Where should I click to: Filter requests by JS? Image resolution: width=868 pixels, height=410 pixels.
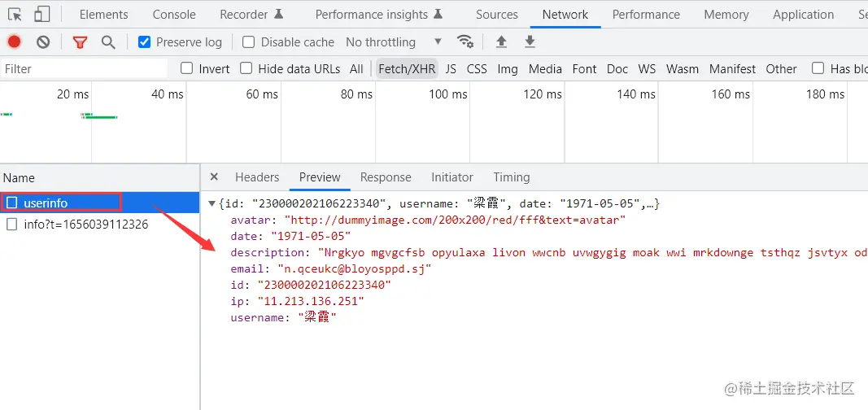(x=451, y=68)
